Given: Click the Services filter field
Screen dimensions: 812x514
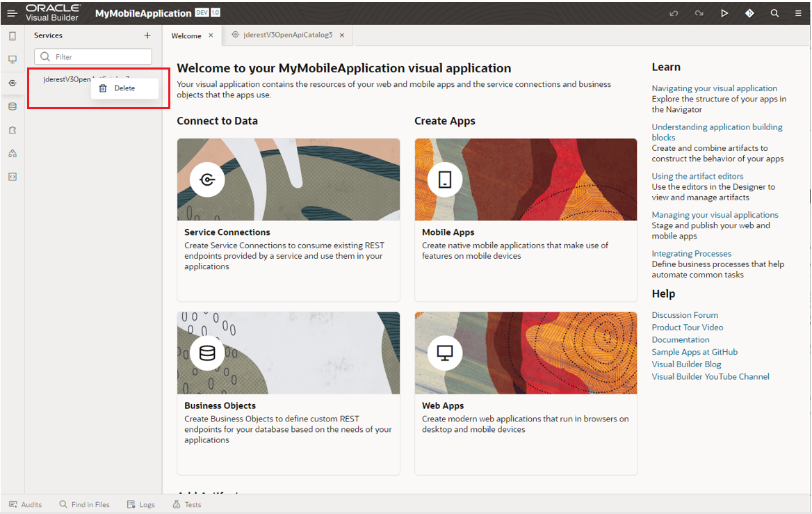Looking at the screenshot, I should tap(93, 56).
